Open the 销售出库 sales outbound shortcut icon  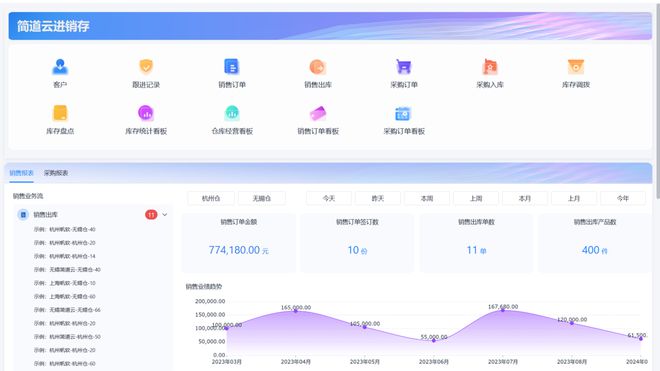(318, 67)
